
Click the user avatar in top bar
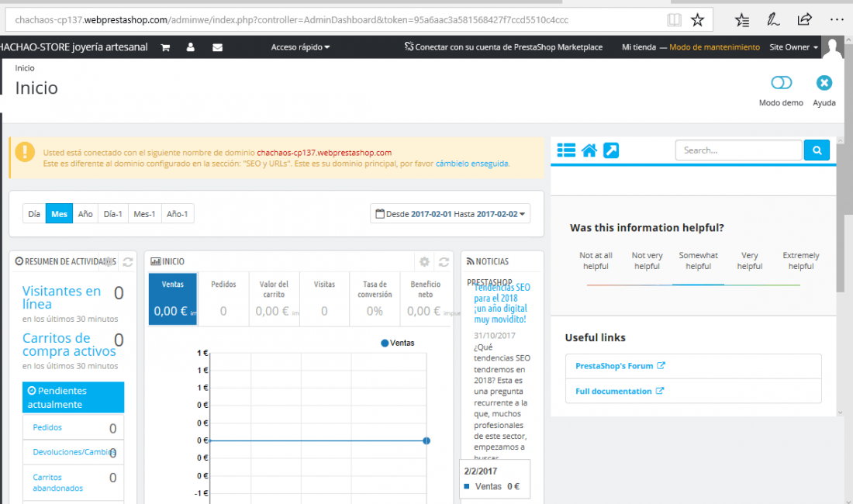[x=832, y=47]
